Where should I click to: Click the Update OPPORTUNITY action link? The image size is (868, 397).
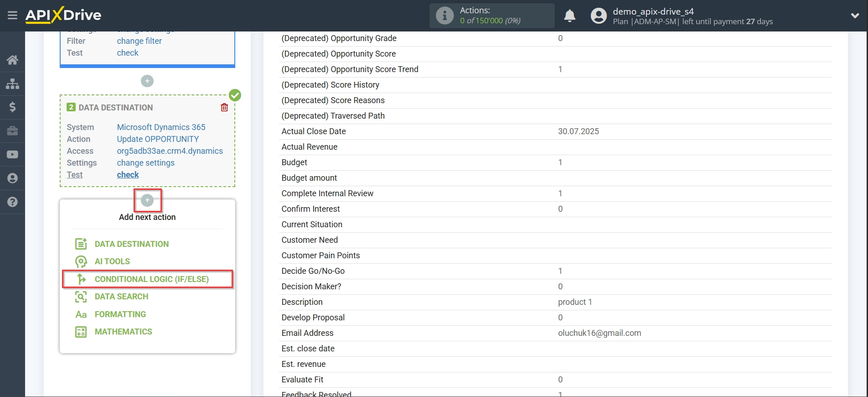click(x=158, y=139)
